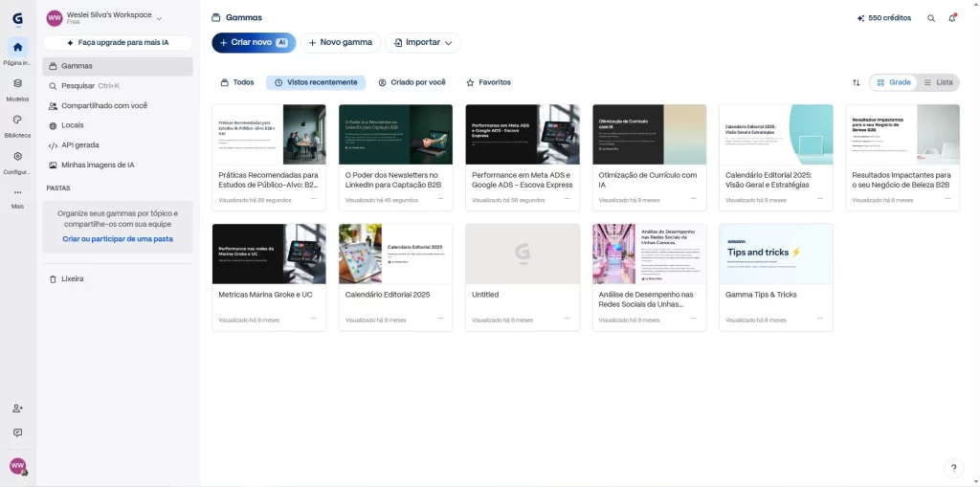Open the notifications bell icon

tap(952, 18)
